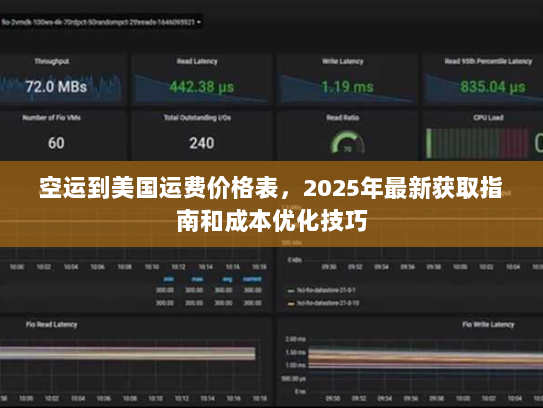
Task: Click the 1.50 ms axis label
Action: (x=295, y=352)
